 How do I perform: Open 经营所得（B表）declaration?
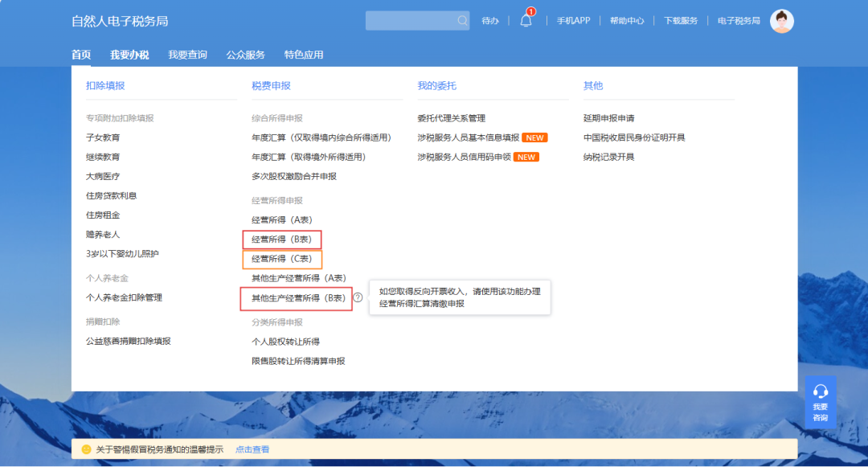click(280, 239)
